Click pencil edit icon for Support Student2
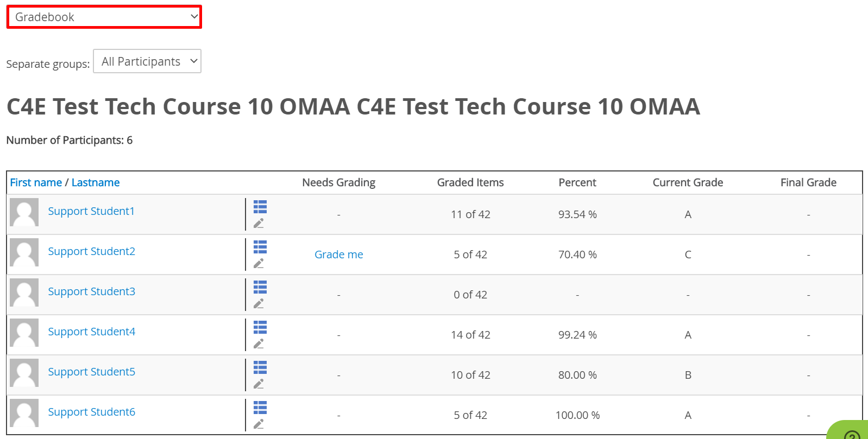 (259, 263)
